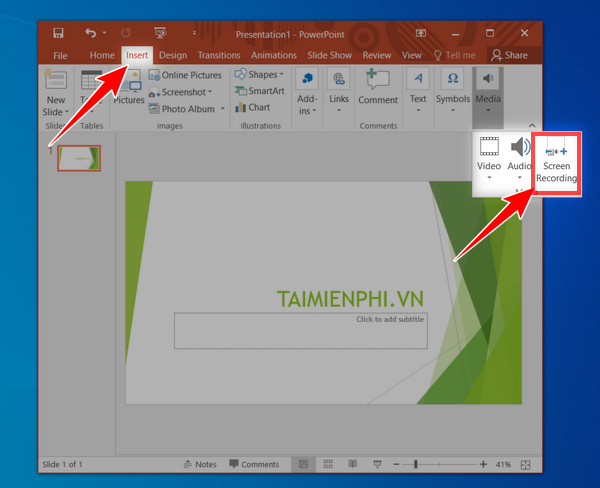Click the TAIMIENPHI.VN title text
600x488 pixels.
pyautogui.click(x=350, y=299)
